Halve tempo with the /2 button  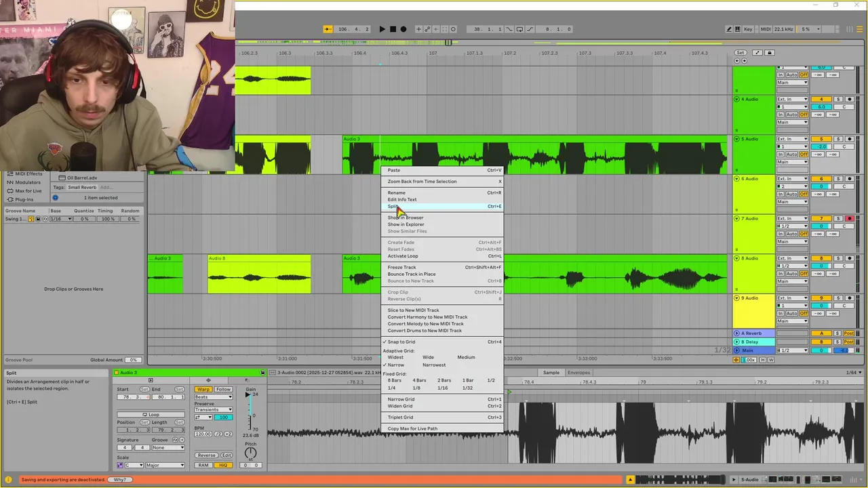coord(219,434)
